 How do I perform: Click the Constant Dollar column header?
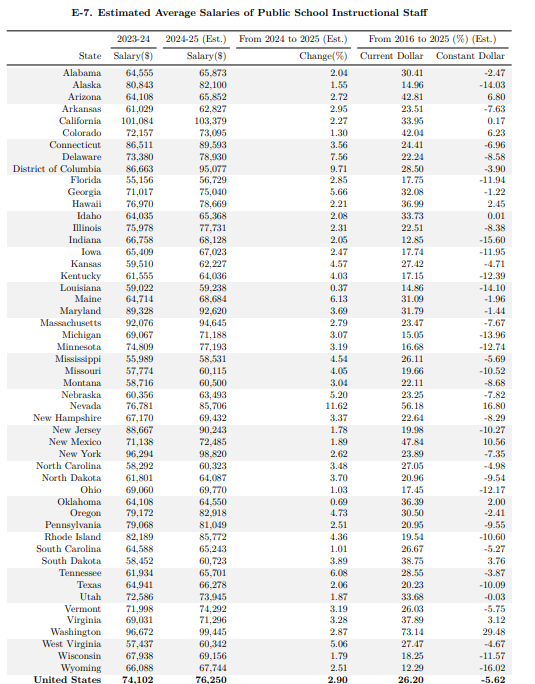click(x=470, y=56)
